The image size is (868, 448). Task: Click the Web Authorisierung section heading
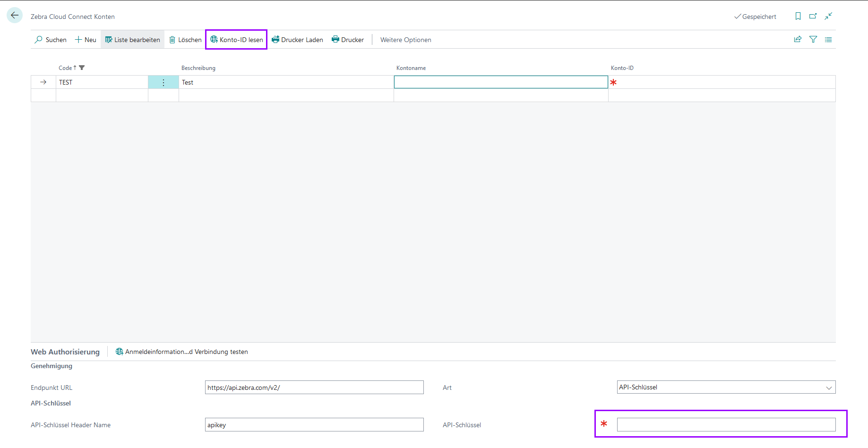coord(65,352)
